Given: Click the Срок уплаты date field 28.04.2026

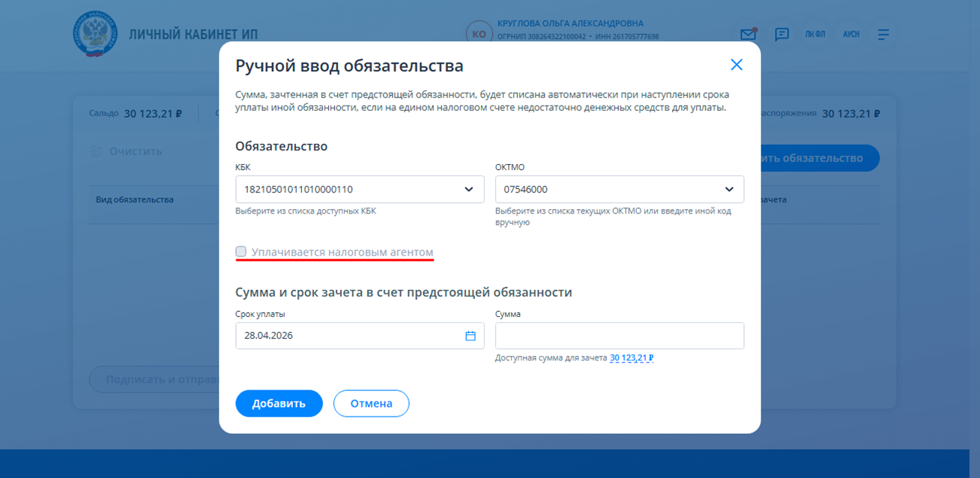Looking at the screenshot, I should pyautogui.click(x=360, y=336).
